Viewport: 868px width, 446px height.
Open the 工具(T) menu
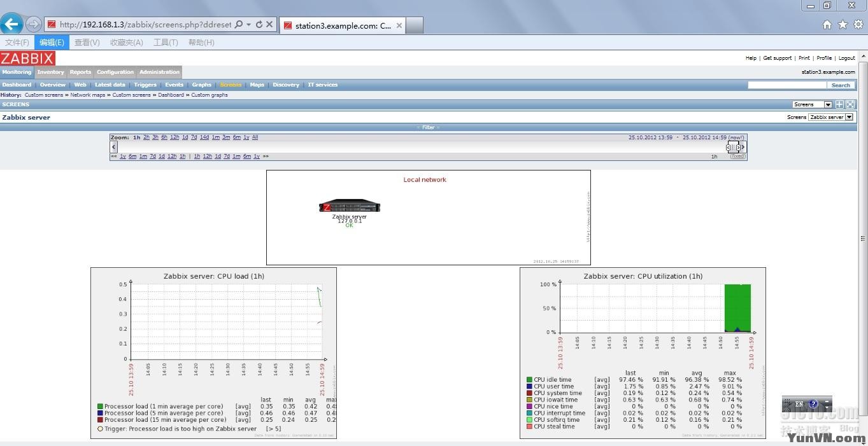click(x=166, y=43)
